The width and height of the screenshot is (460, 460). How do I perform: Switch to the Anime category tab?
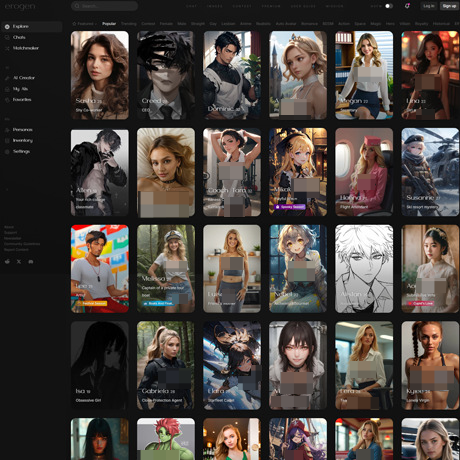coord(246,24)
